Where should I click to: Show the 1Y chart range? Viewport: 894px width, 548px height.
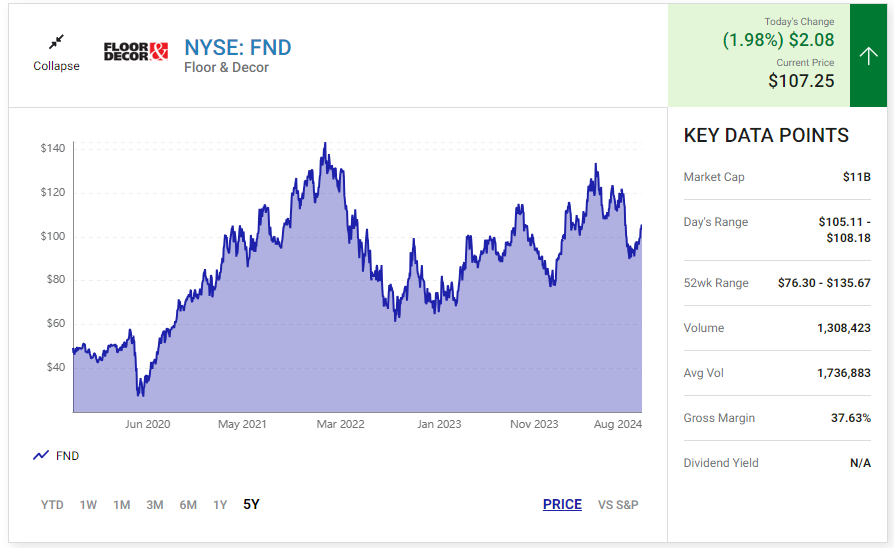[x=220, y=505]
